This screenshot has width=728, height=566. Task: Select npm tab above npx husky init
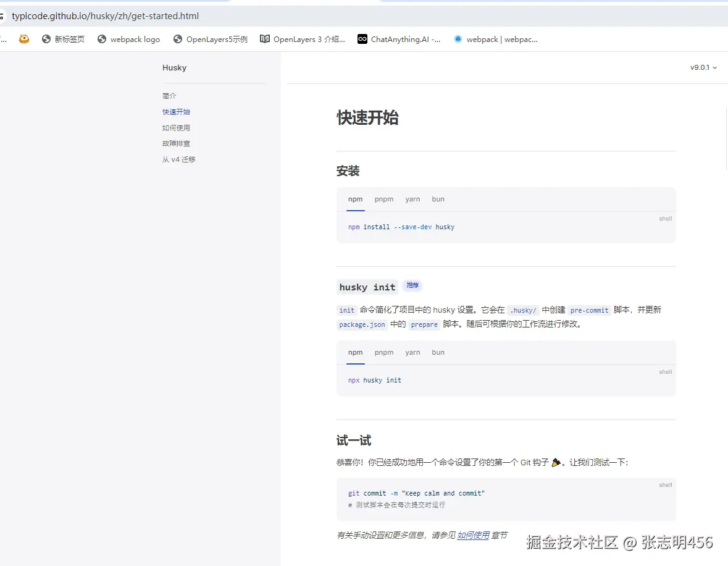[355, 352]
